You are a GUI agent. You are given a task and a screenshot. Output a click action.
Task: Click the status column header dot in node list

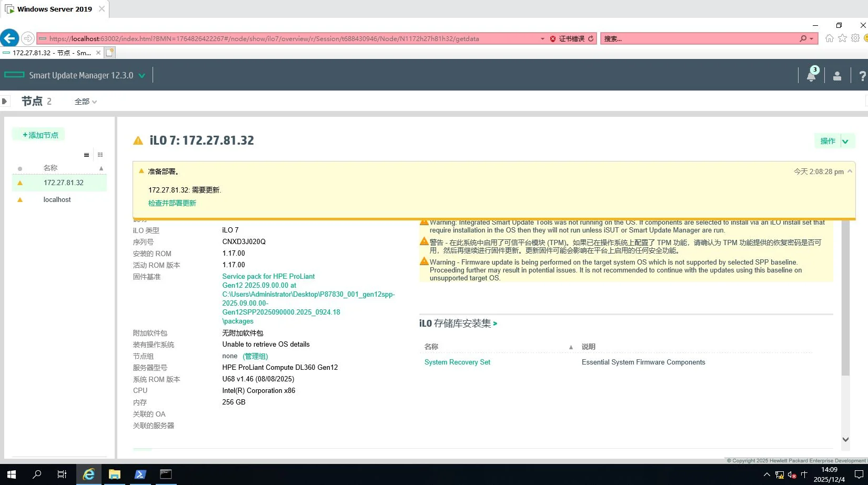pos(20,169)
